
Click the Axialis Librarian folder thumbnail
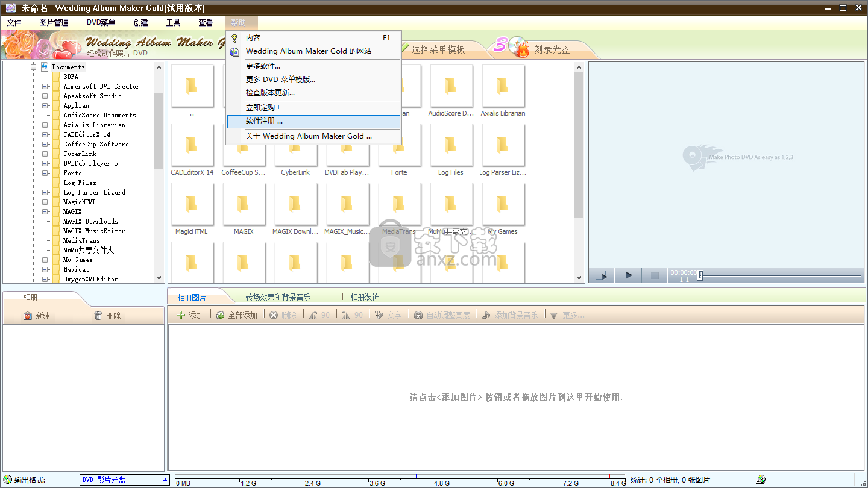pos(503,86)
